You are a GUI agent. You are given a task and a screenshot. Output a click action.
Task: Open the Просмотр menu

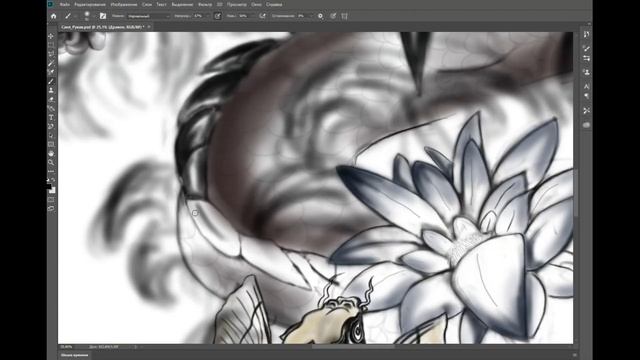237,4
